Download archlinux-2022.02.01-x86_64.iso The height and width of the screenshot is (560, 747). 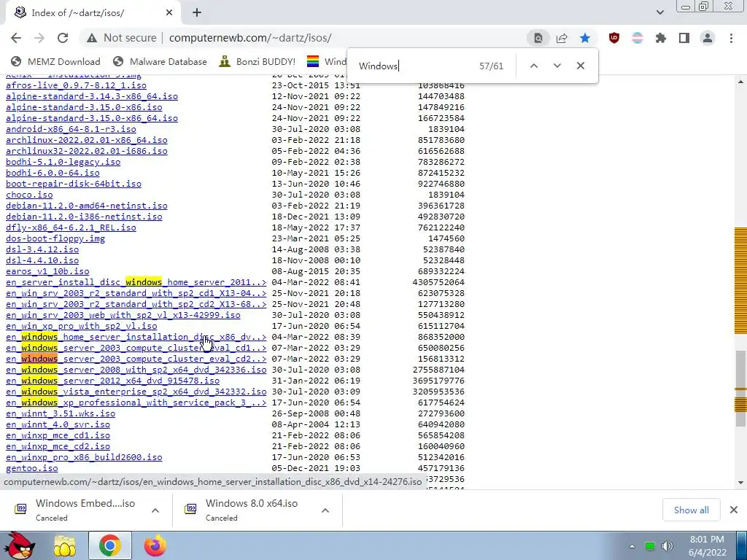(x=87, y=141)
